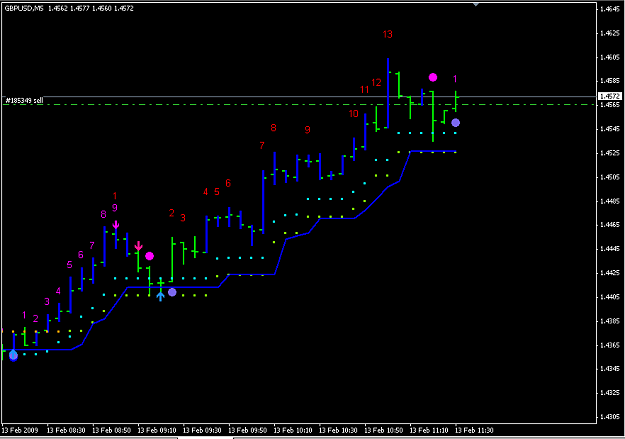Select the magenta count label 6
The width and height of the screenshot is (625, 439).
click(x=81, y=255)
